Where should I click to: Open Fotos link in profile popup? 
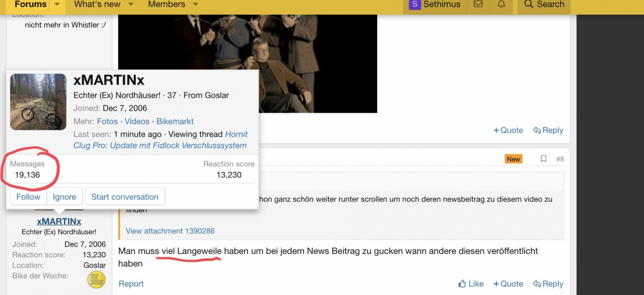coord(107,121)
